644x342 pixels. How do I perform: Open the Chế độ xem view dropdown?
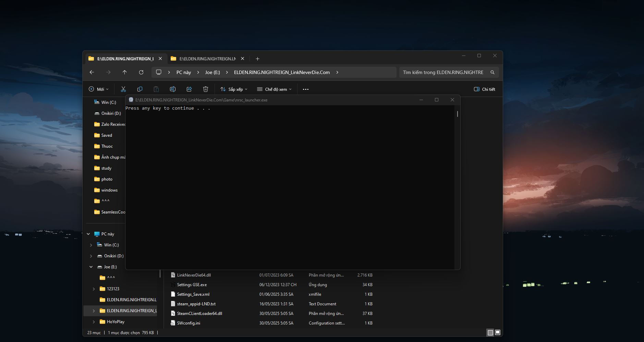coord(274,89)
